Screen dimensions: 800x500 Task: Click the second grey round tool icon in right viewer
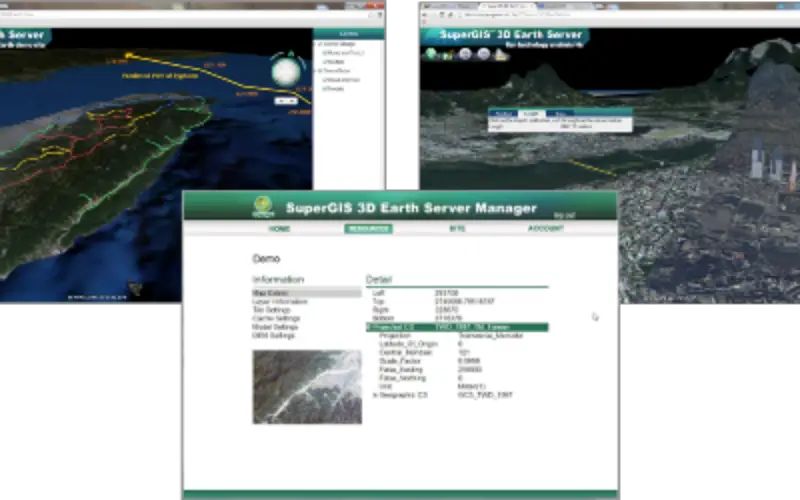click(x=483, y=54)
